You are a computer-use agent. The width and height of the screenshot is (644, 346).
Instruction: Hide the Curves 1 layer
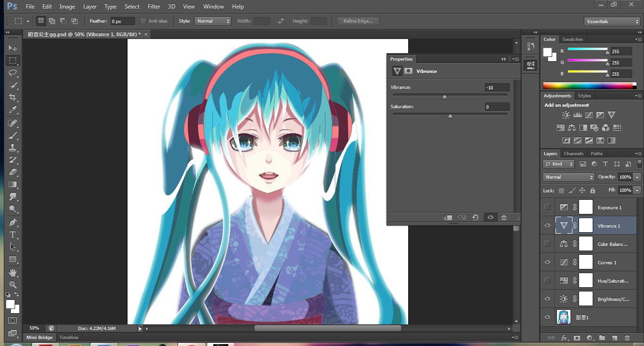point(547,262)
